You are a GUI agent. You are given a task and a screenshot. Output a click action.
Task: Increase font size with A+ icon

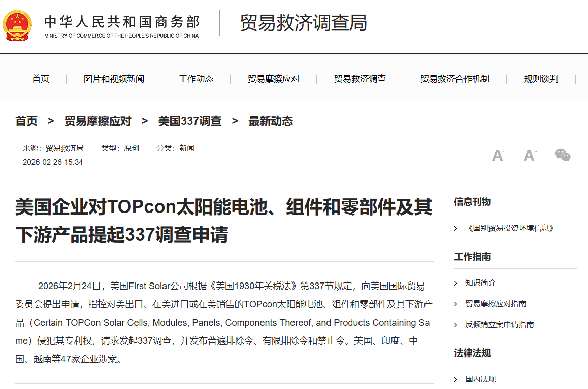pyautogui.click(x=530, y=155)
